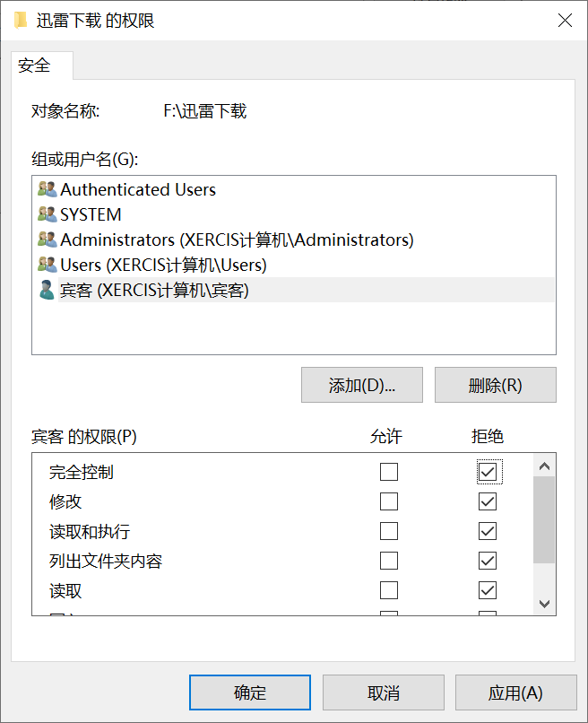Click the folder icon in title bar
The image size is (588, 723).
[20, 20]
